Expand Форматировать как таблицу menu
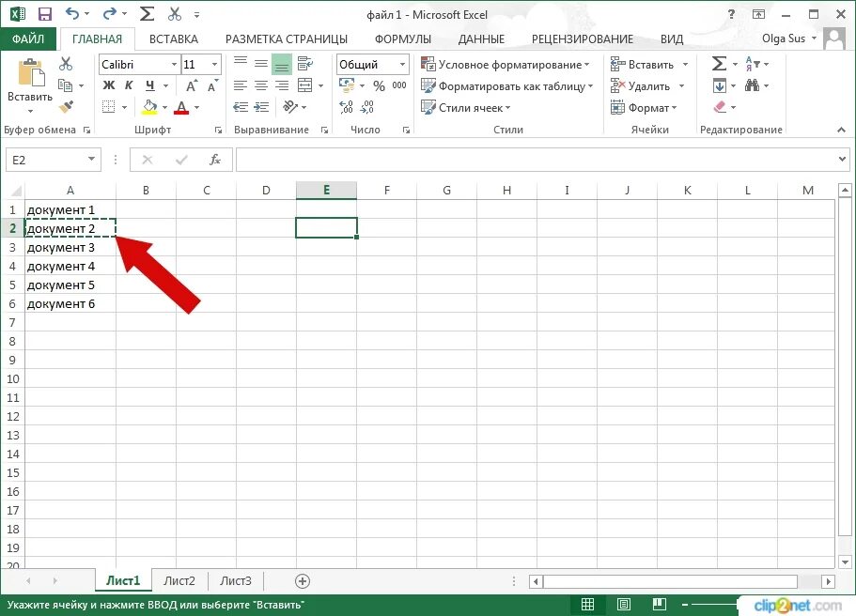The image size is (856, 616). pyautogui.click(x=507, y=86)
